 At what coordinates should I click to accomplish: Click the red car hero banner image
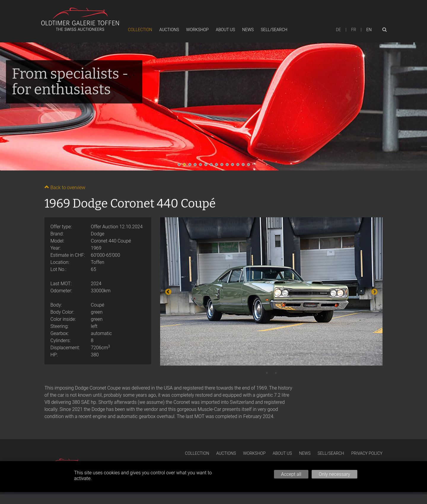coord(213,106)
